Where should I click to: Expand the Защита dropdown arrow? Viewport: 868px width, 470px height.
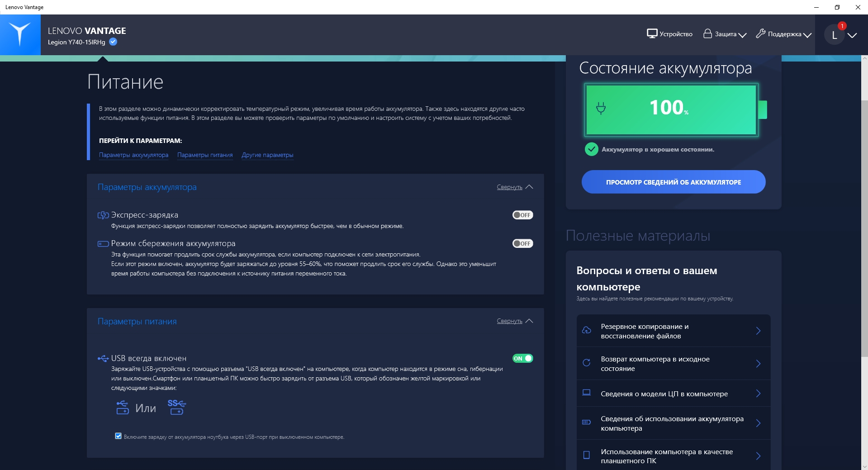coord(742,35)
